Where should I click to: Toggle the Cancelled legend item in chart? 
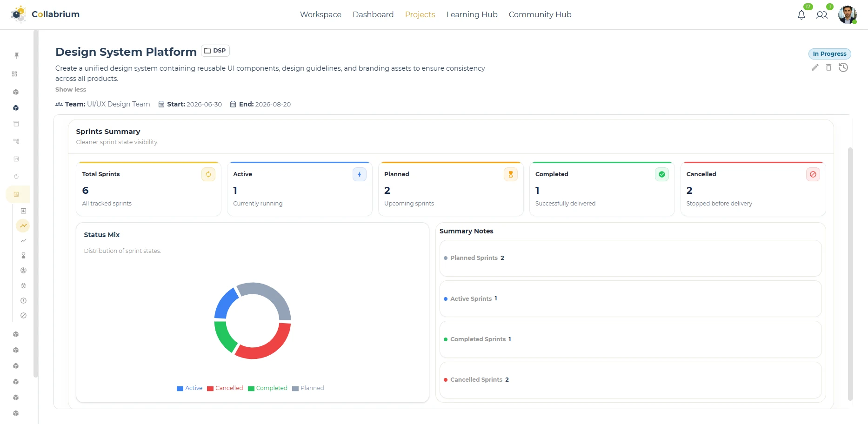(225, 388)
